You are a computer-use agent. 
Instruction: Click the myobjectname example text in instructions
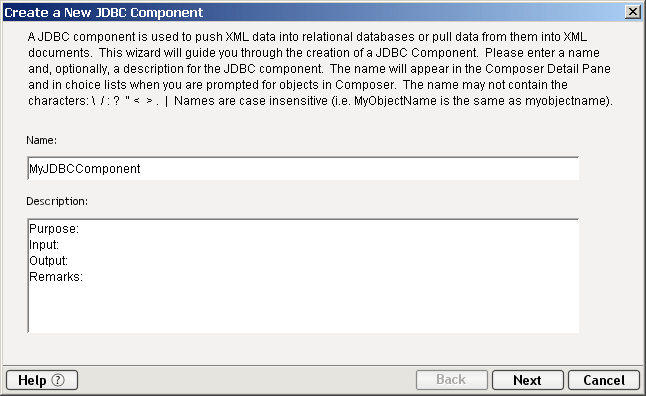[566, 101]
